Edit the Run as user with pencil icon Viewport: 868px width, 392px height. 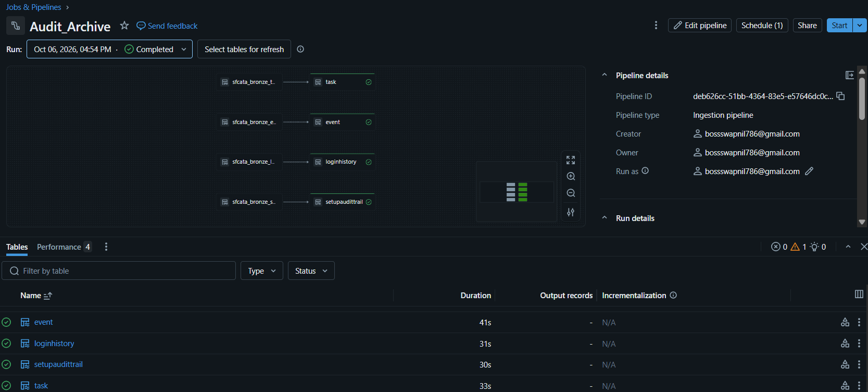(809, 171)
